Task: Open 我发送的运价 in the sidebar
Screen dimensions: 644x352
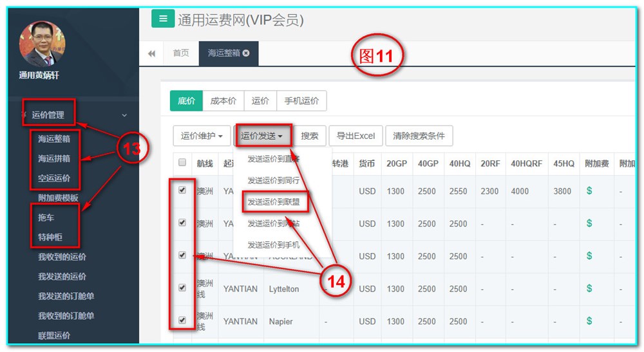Action: tap(62, 277)
